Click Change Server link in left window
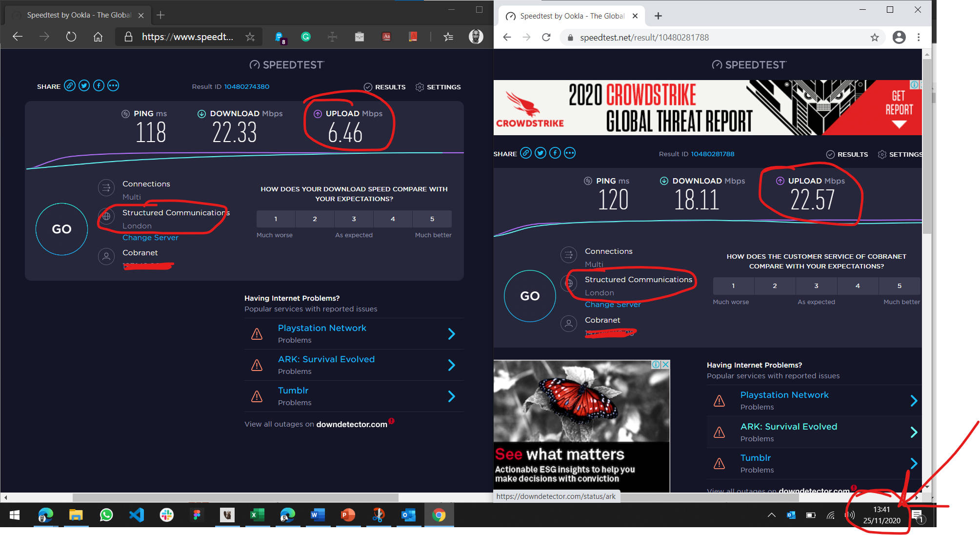 (150, 238)
